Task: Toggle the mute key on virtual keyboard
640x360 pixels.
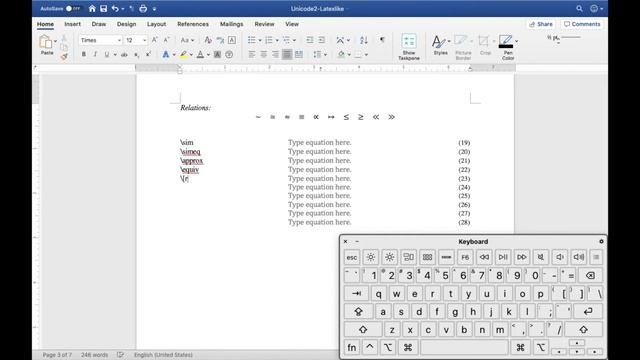Action: 540,257
